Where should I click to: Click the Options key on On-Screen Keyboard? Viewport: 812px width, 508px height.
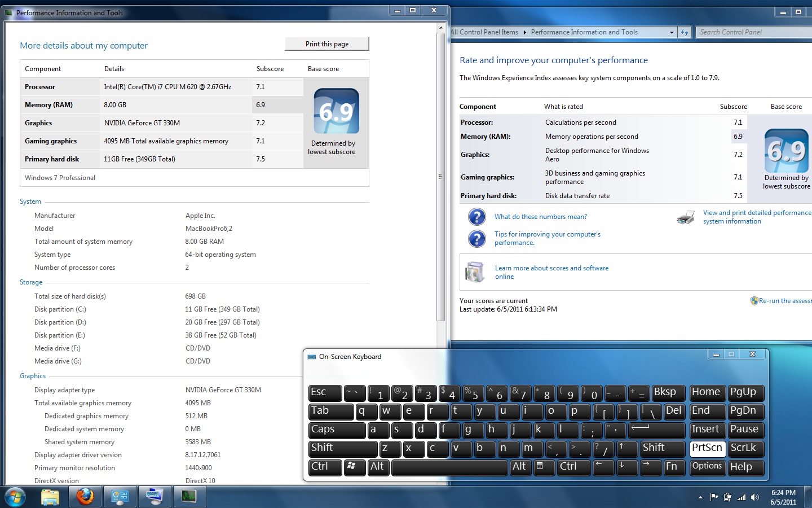708,467
